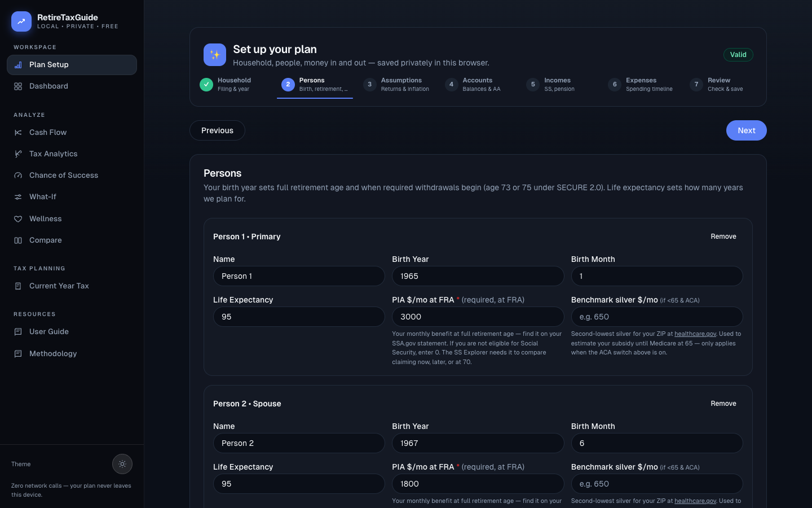Image resolution: width=812 pixels, height=508 pixels.
Task: Click the RetireTaxGuide logo icon
Action: (x=21, y=21)
